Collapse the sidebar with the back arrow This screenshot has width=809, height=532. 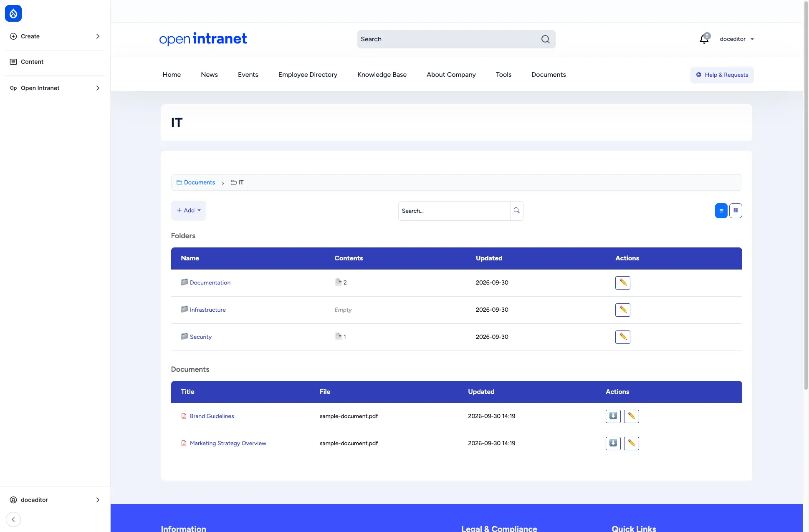click(x=13, y=519)
